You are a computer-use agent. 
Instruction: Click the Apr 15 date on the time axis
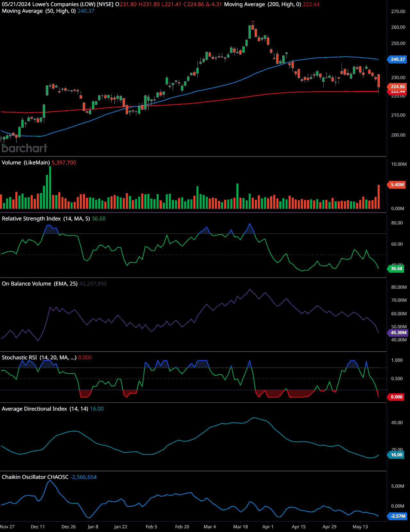299,527
